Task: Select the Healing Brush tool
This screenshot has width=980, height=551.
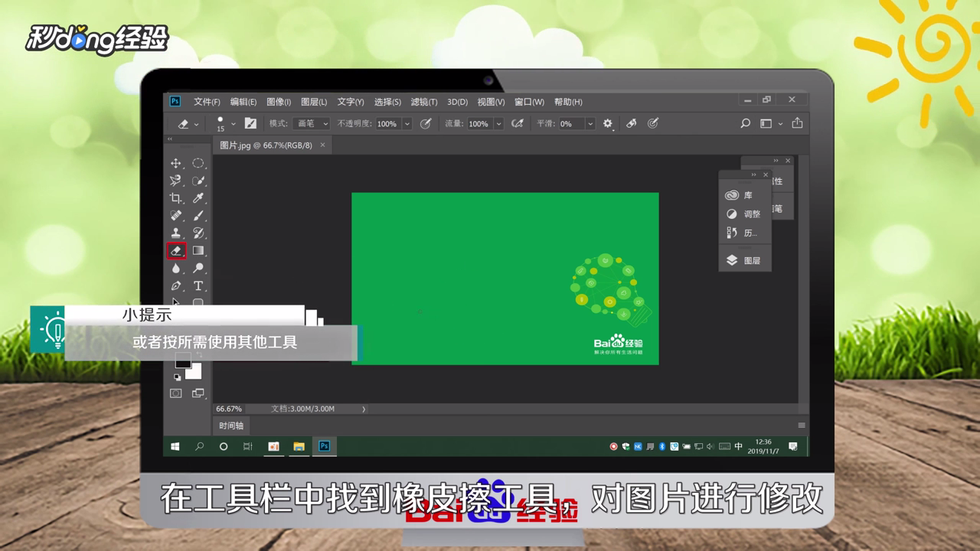Action: click(x=176, y=216)
